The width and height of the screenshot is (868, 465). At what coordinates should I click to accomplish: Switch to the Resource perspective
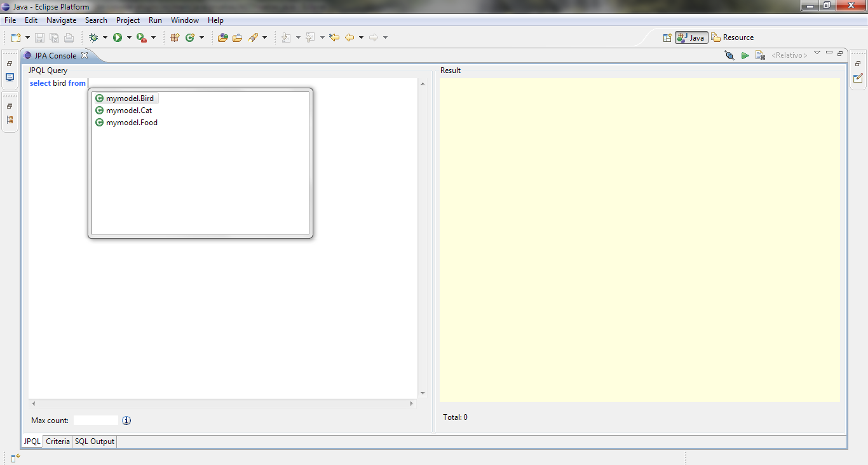point(733,37)
